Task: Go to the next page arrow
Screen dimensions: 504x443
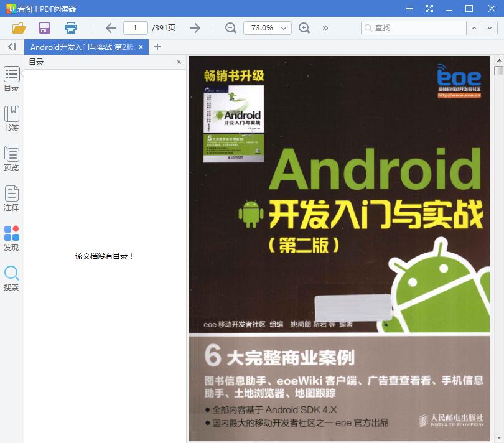Action: point(195,28)
